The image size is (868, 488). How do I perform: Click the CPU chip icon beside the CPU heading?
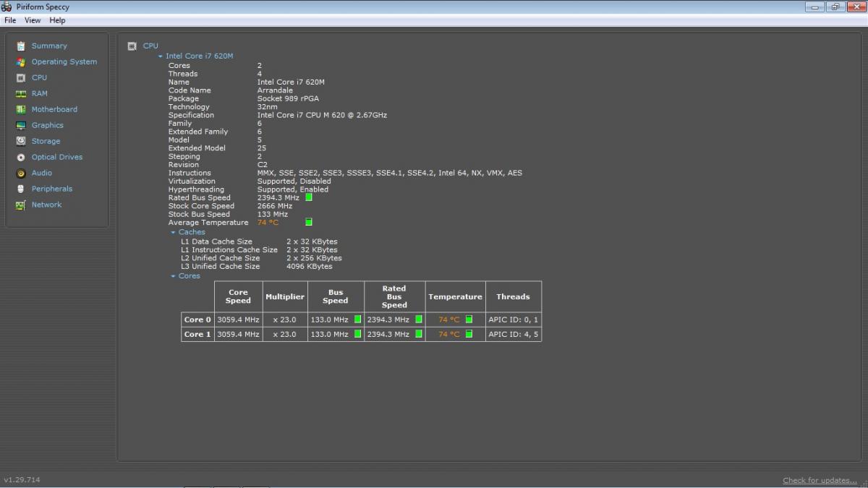pos(132,46)
